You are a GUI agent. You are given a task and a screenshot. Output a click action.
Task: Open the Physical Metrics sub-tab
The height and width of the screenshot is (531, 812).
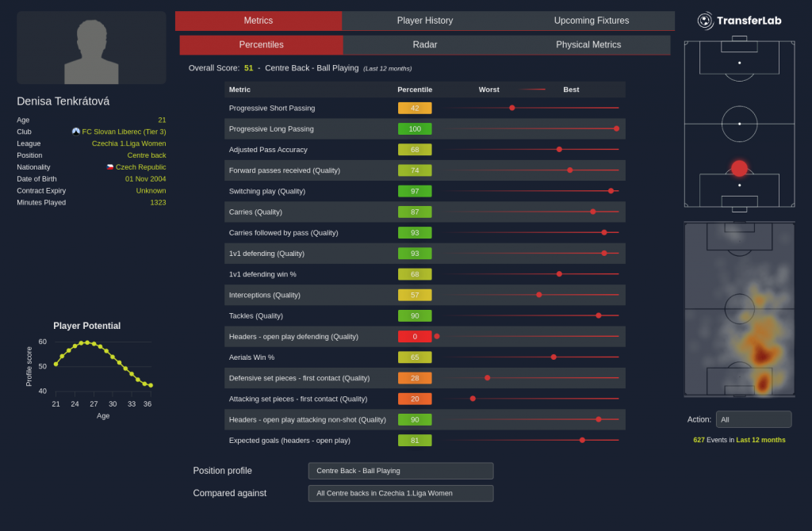(x=588, y=45)
